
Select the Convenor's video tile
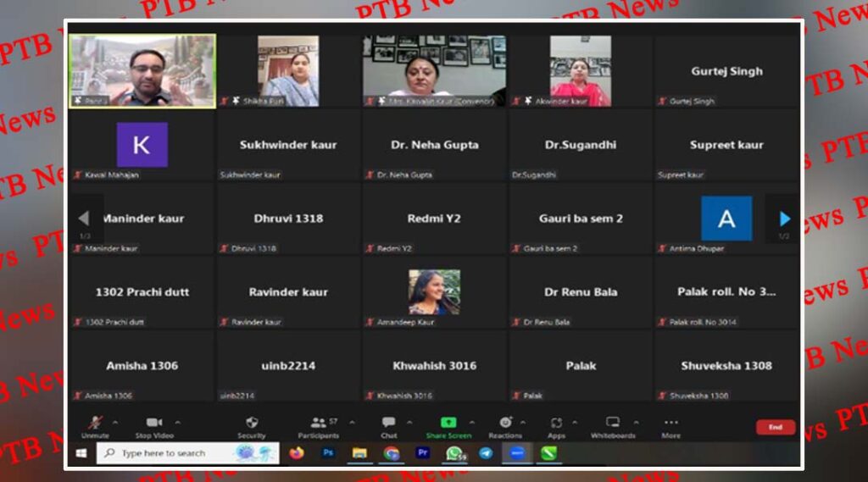(435, 71)
